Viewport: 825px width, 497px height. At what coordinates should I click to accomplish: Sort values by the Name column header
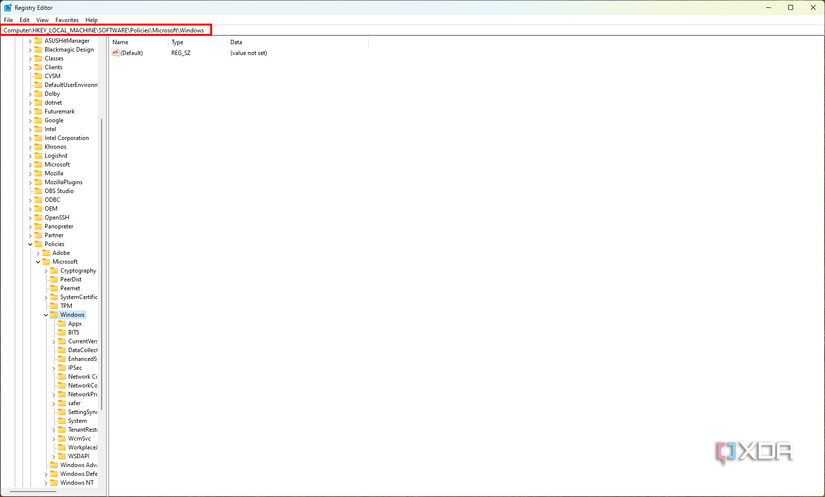click(x=139, y=42)
